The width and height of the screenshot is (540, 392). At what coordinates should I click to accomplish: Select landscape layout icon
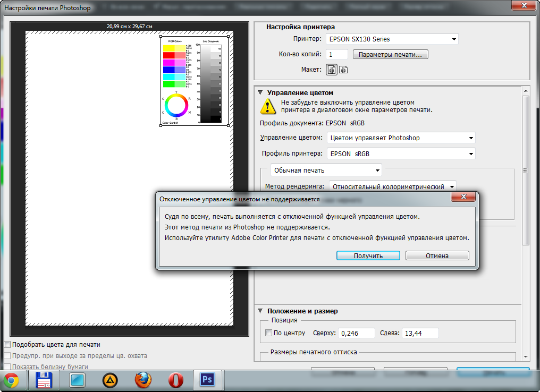[x=343, y=70]
